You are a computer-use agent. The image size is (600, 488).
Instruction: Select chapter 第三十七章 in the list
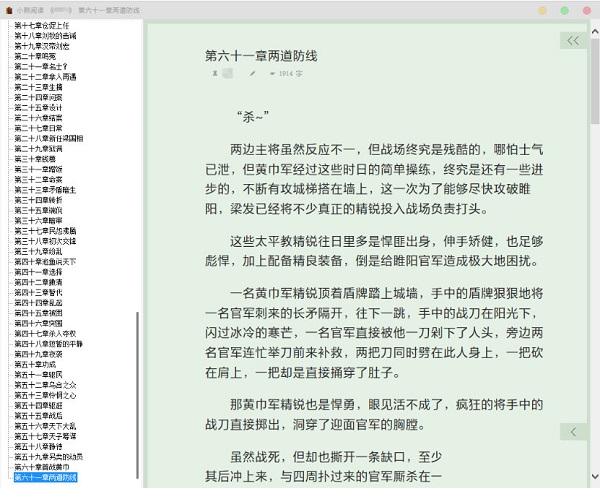[45, 231]
